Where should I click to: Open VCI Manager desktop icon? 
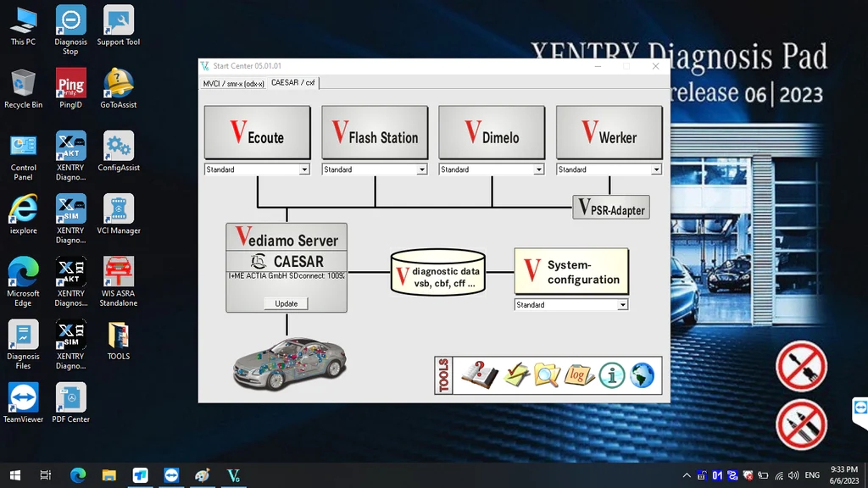119,214
